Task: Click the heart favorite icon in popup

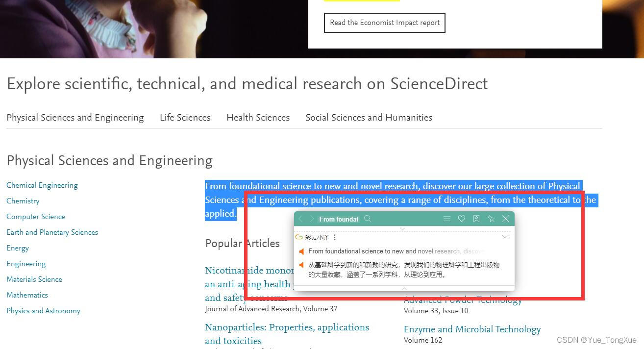Action: [x=462, y=219]
